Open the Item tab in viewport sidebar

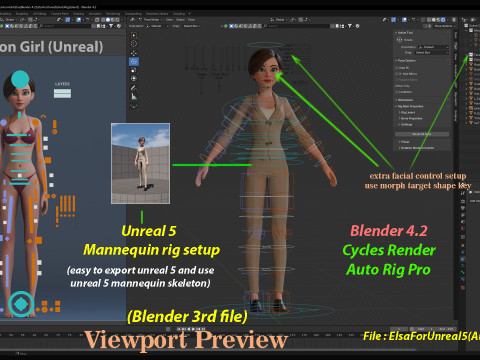455,35
